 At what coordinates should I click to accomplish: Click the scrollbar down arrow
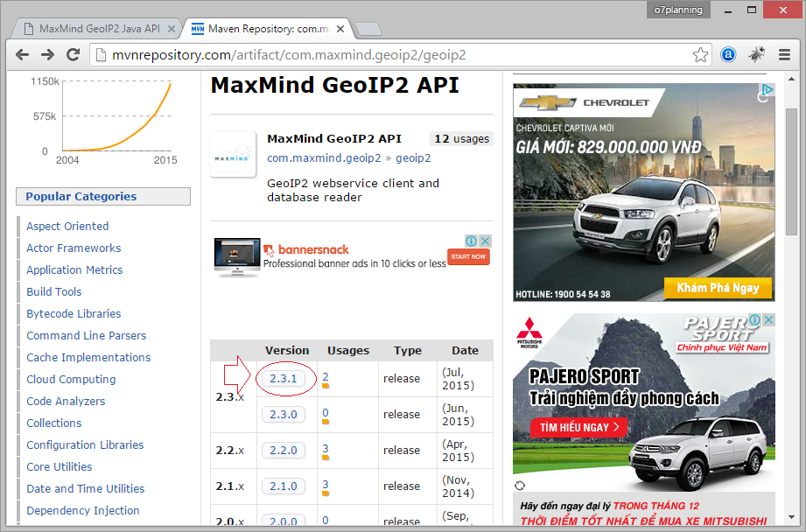click(x=792, y=517)
